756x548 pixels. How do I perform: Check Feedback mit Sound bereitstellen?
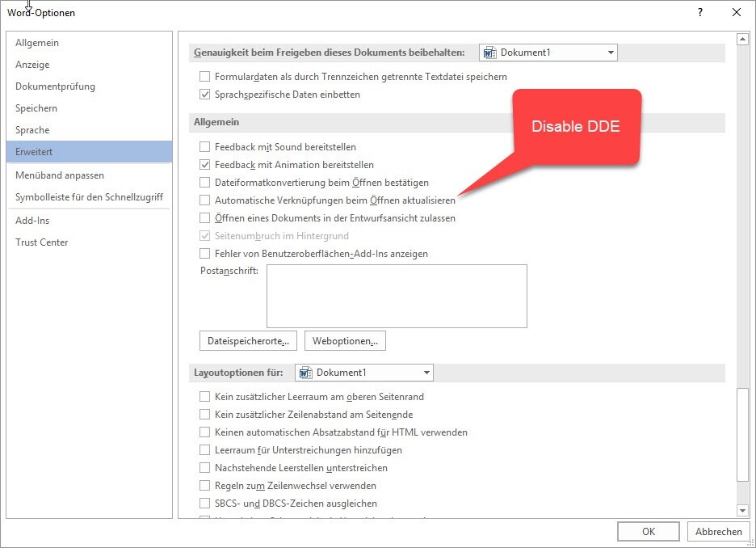[204, 147]
